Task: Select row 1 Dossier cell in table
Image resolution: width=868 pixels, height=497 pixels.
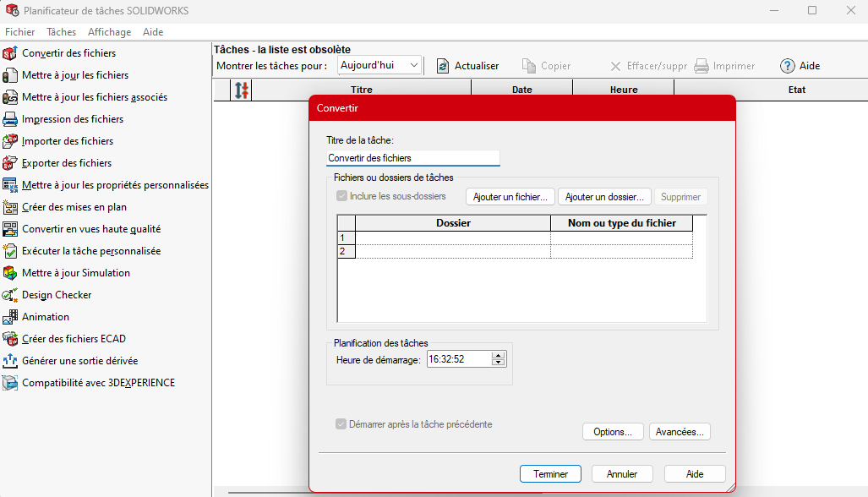Action: 453,238
